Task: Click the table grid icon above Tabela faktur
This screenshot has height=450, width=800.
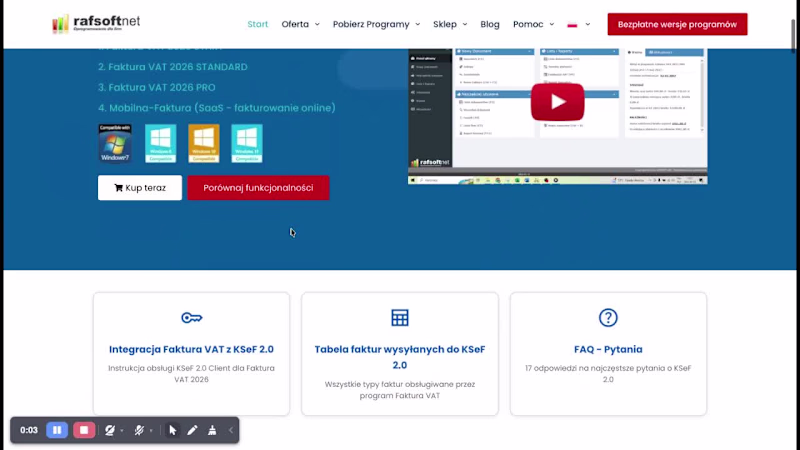Action: 399,317
